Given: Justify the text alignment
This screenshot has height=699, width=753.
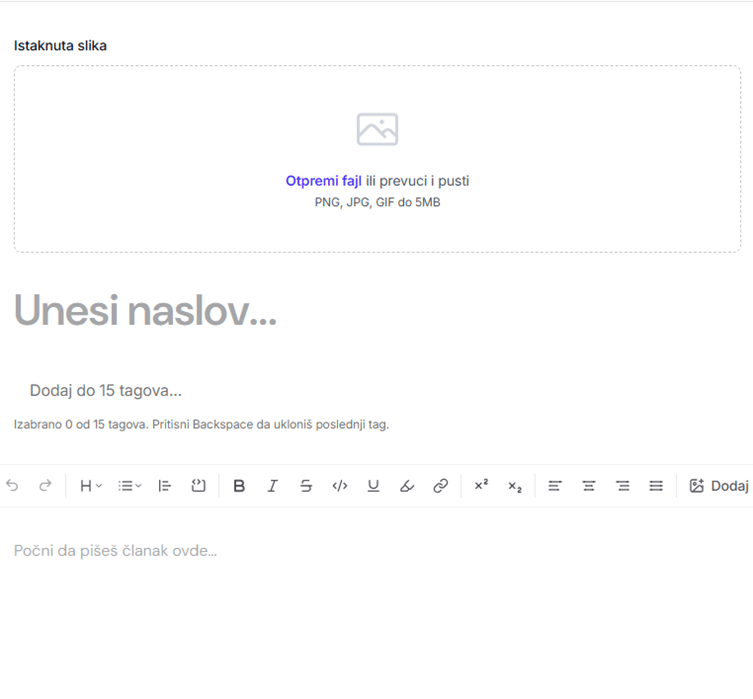Looking at the screenshot, I should pos(656,486).
